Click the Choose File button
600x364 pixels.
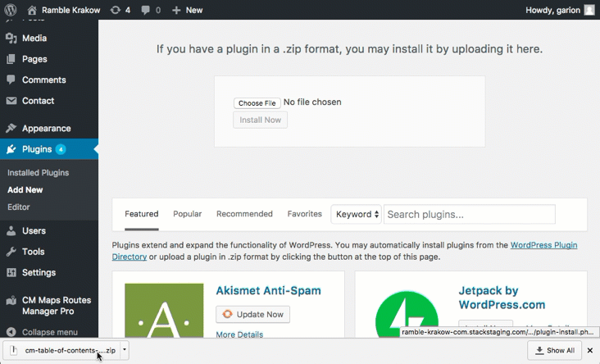tap(257, 103)
